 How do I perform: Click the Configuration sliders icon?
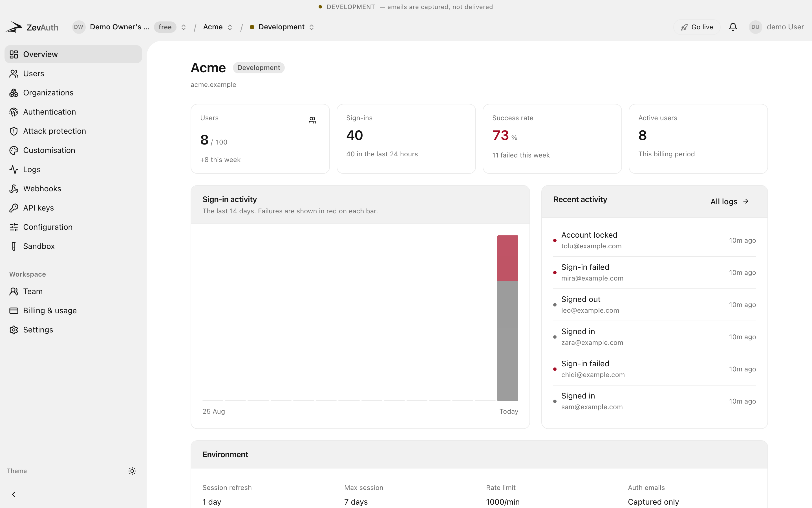pyautogui.click(x=14, y=227)
